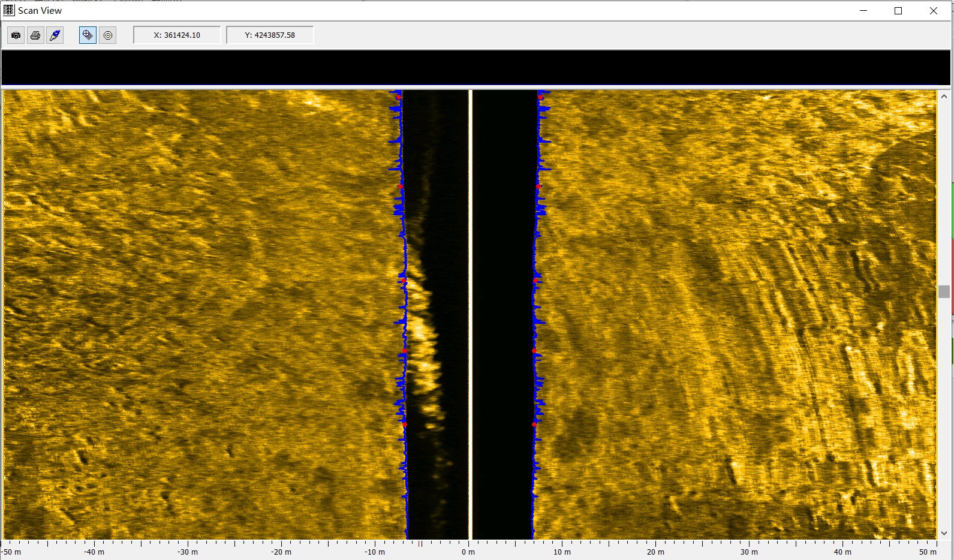Click the Y coordinate readout field

coord(270,35)
